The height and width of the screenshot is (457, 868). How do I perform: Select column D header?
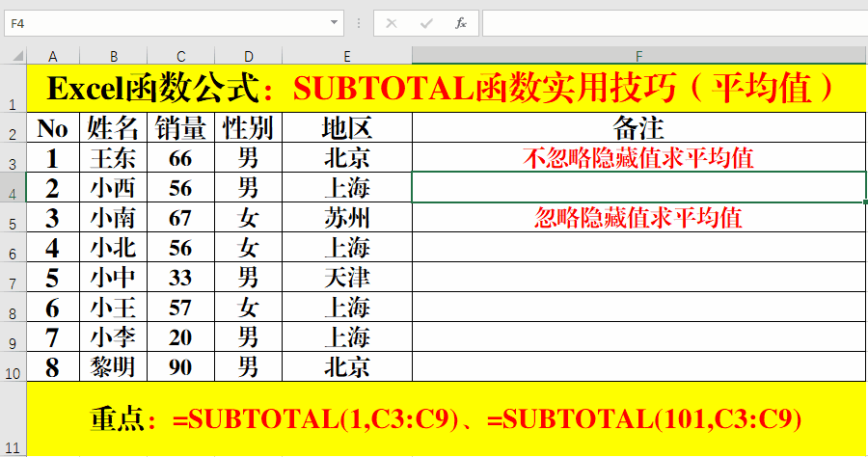coord(249,56)
